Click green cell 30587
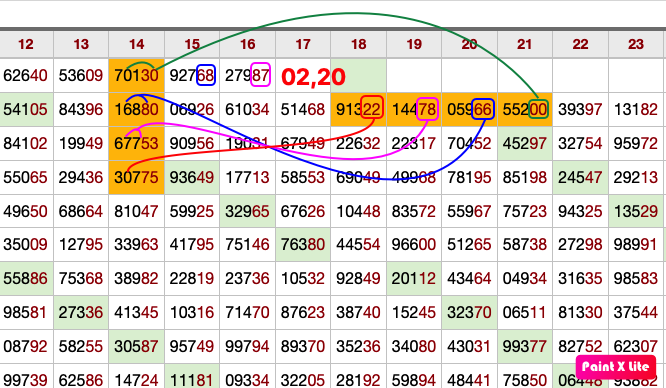The height and width of the screenshot is (388, 666). [x=137, y=347]
